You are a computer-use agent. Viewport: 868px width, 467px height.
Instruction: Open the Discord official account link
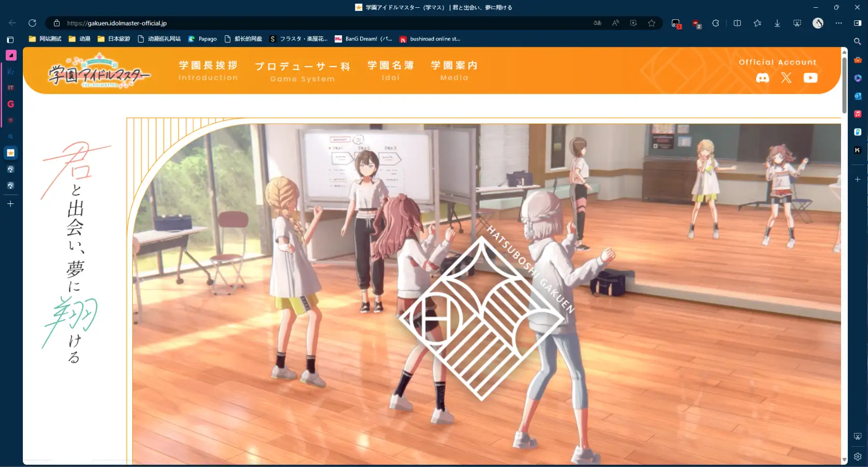pyautogui.click(x=762, y=78)
